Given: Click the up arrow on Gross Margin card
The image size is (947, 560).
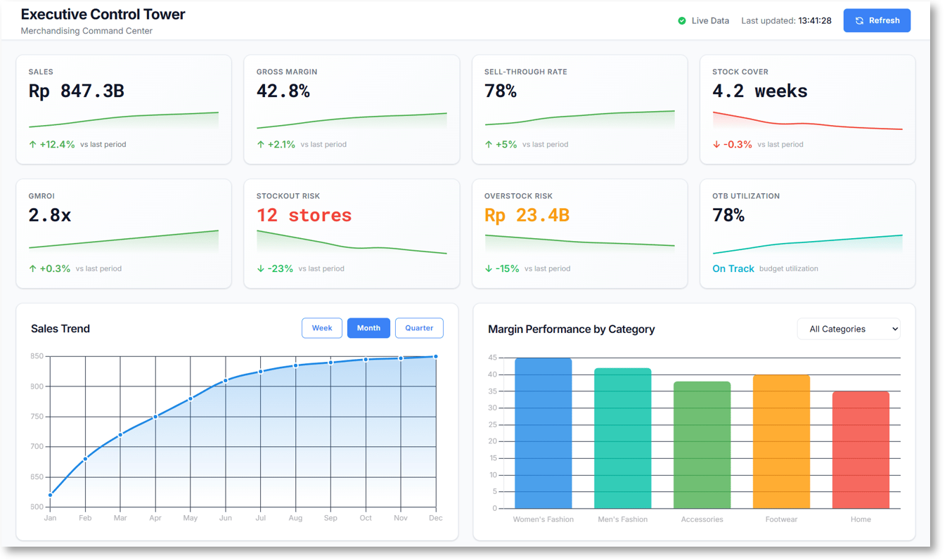Looking at the screenshot, I should [x=261, y=145].
